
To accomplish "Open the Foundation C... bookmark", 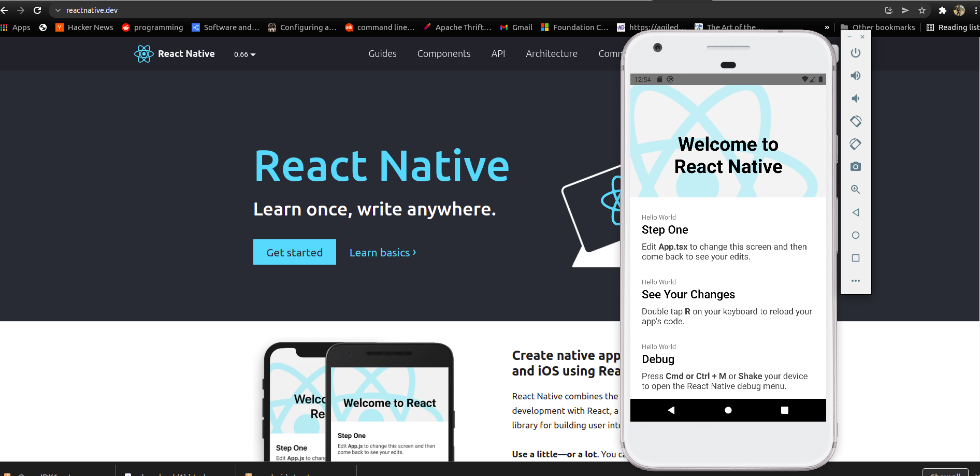I will 574,27.
